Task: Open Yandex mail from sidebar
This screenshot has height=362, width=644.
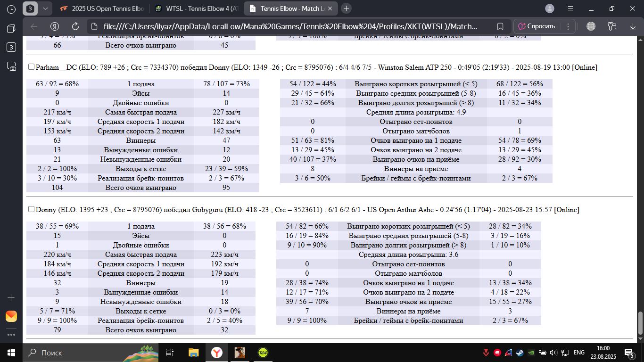Action: coord(11,316)
